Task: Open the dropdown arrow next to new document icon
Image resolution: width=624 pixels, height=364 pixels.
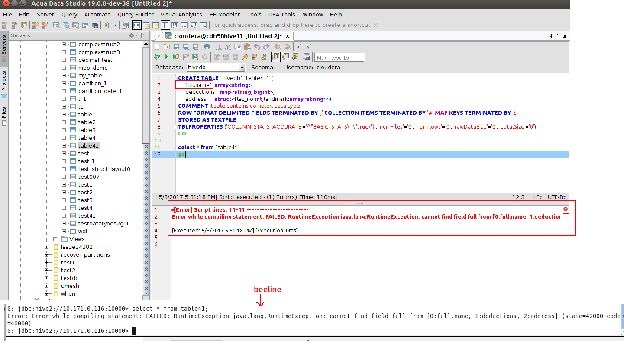Action: point(115,25)
